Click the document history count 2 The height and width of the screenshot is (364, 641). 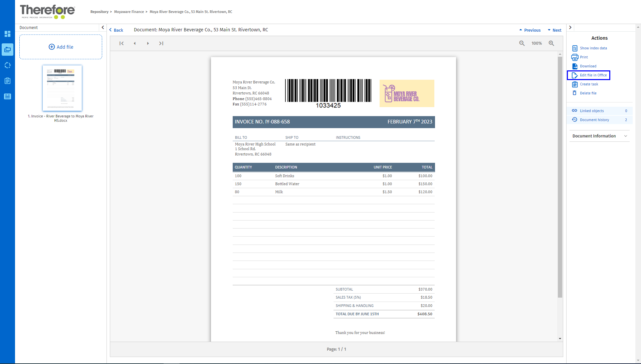(626, 120)
